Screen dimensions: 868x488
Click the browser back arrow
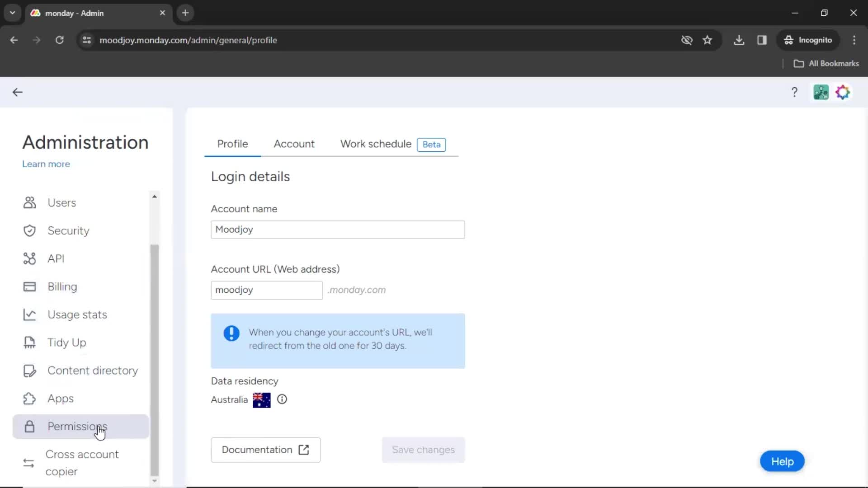[x=14, y=40]
